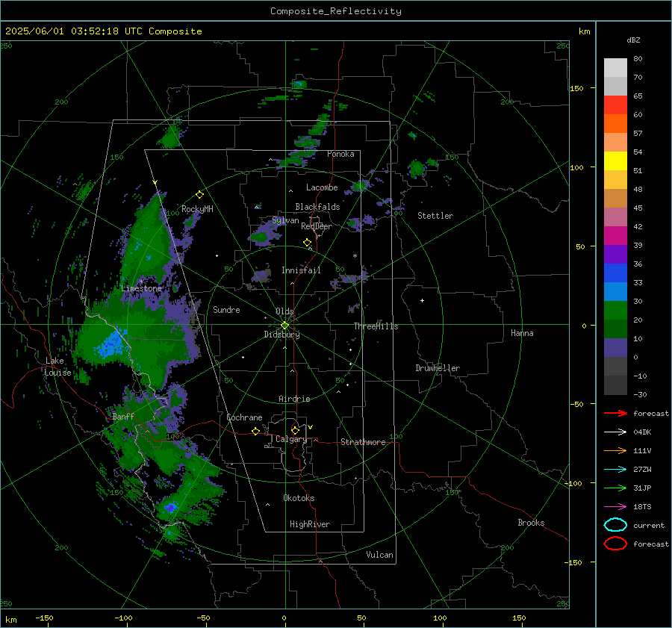
Task: Click the Strathmore city label
Action: (363, 442)
